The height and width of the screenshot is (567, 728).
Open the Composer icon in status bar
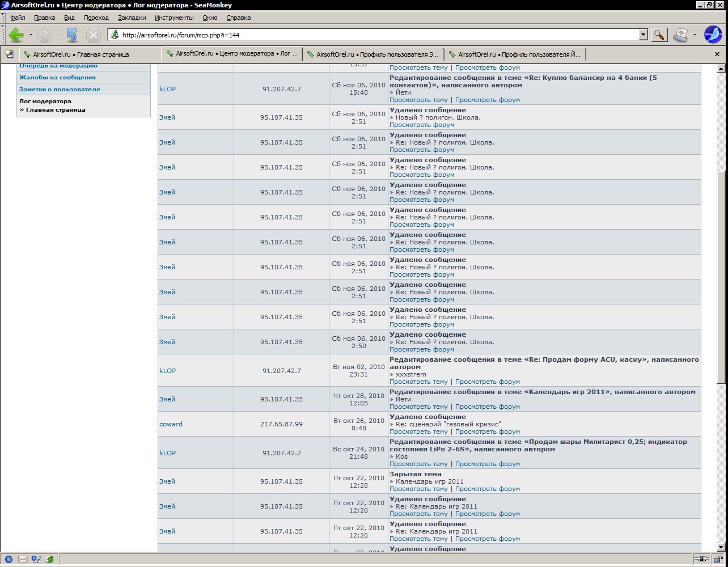(x=36, y=559)
